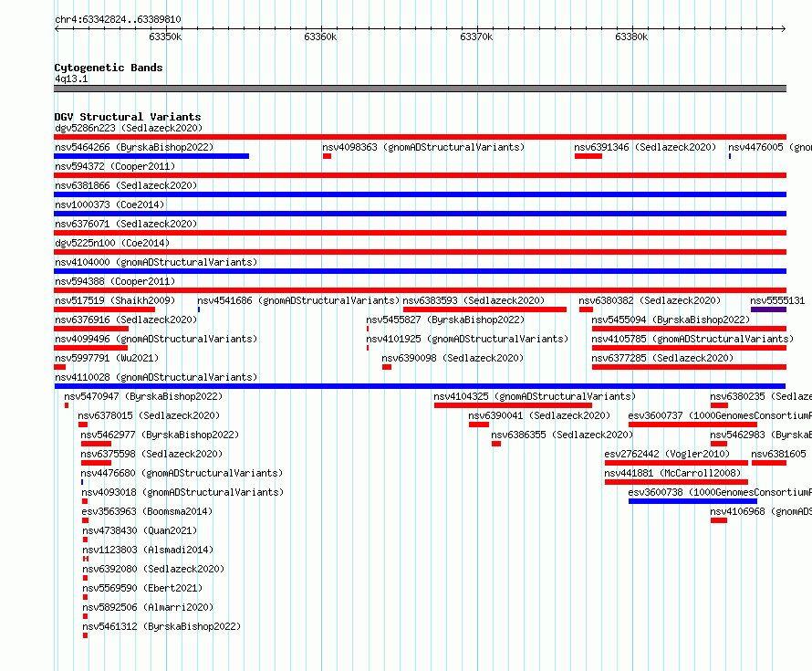This screenshot has width=812, height=671.
Task: Select the nsv6377285 (Sedlazeck2020) label
Action: (662, 358)
